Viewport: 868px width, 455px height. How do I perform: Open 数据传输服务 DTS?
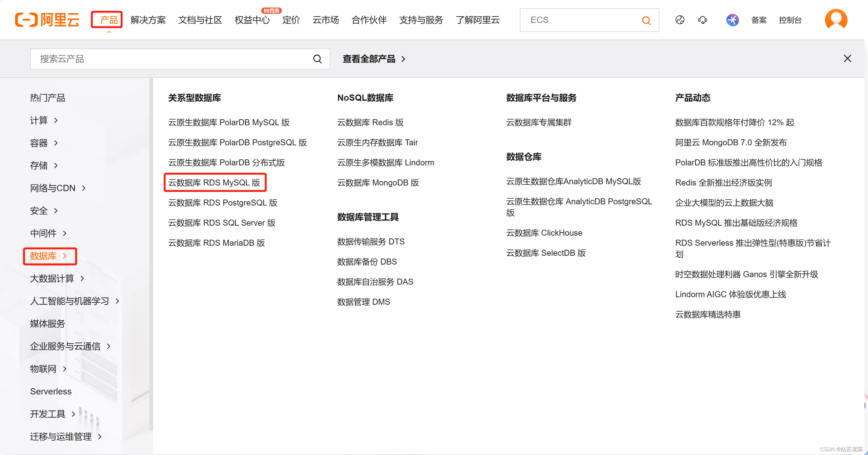pyautogui.click(x=371, y=242)
